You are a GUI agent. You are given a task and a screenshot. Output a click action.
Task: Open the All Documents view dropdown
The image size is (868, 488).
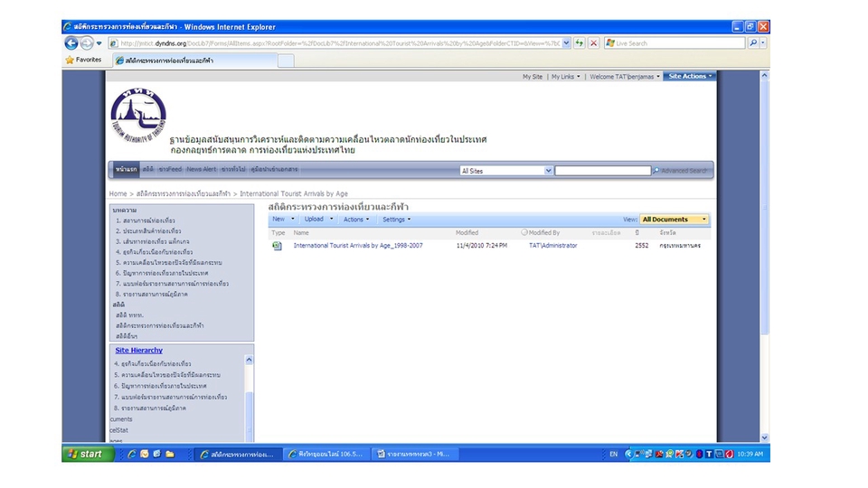[674, 220]
